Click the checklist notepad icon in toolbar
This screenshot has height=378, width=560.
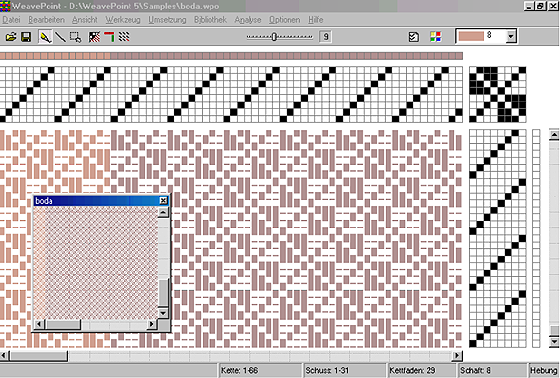[414, 37]
